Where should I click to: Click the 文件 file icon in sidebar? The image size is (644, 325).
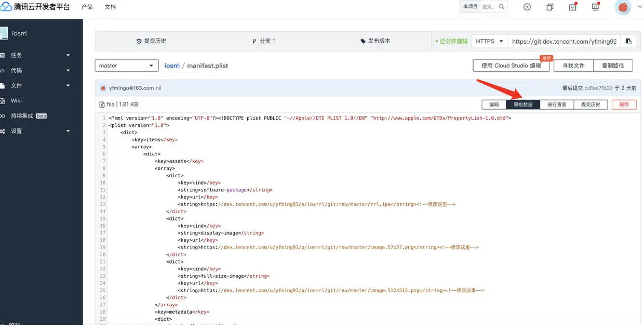coord(3,85)
